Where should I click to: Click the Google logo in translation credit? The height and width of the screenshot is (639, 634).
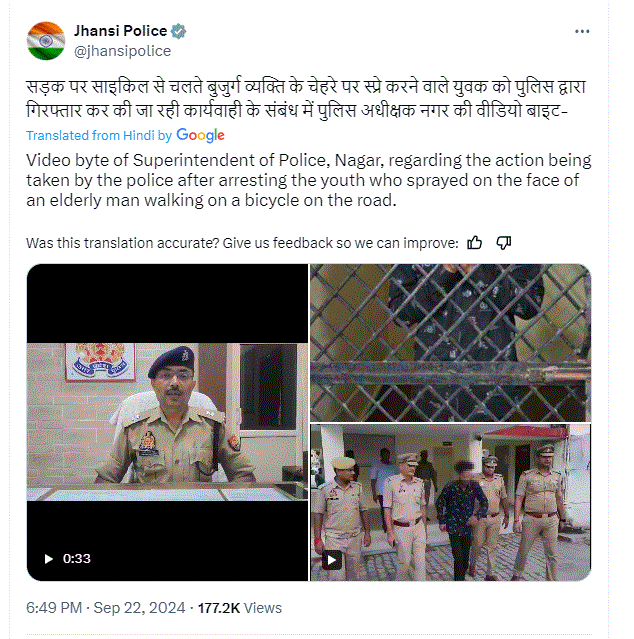(x=200, y=135)
